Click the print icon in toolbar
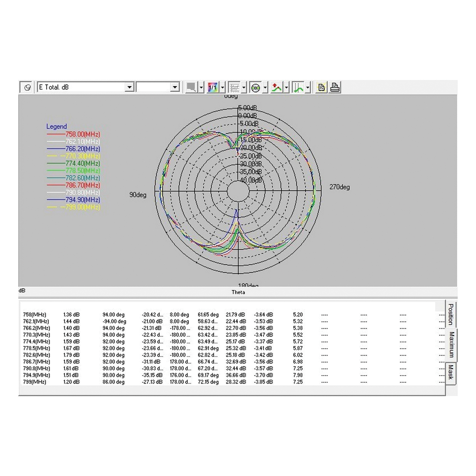 pyautogui.click(x=335, y=87)
